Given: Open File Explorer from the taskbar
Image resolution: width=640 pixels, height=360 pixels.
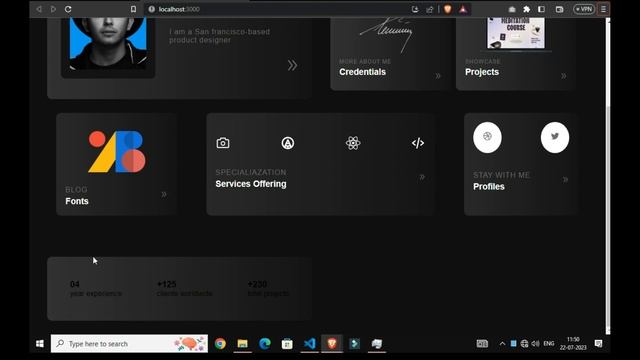Looking at the screenshot, I should [x=242, y=344].
